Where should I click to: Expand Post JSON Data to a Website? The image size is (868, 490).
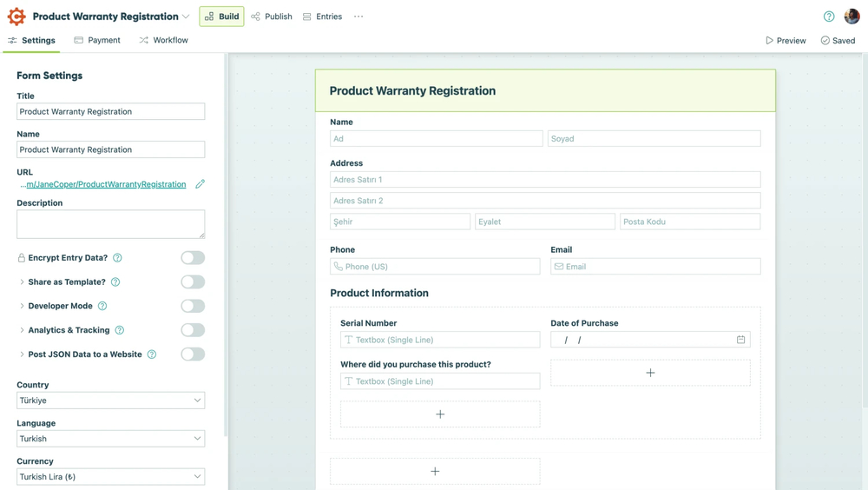[x=23, y=354]
